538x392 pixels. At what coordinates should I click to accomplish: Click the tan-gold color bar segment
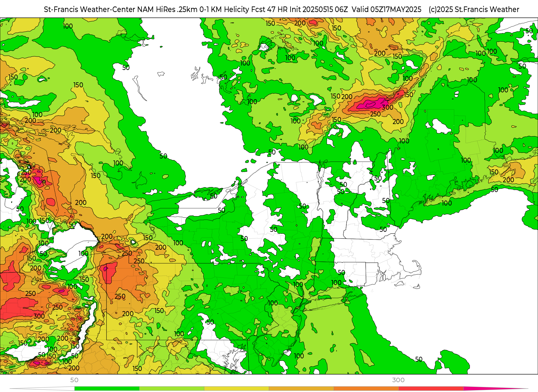click(301, 389)
